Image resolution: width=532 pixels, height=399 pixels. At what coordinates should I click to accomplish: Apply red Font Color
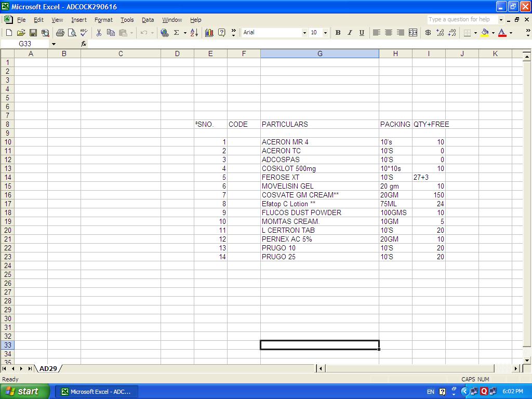click(502, 33)
